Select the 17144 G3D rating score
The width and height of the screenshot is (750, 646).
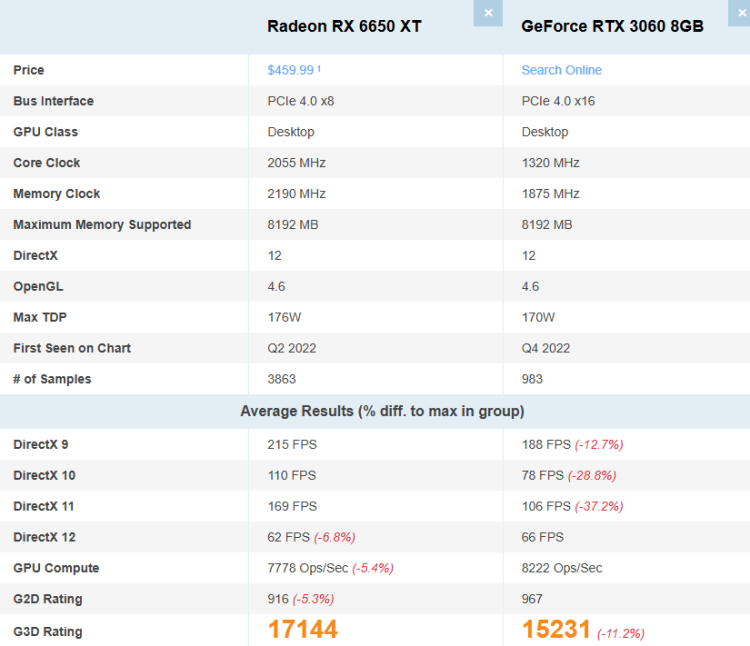pyautogui.click(x=302, y=629)
